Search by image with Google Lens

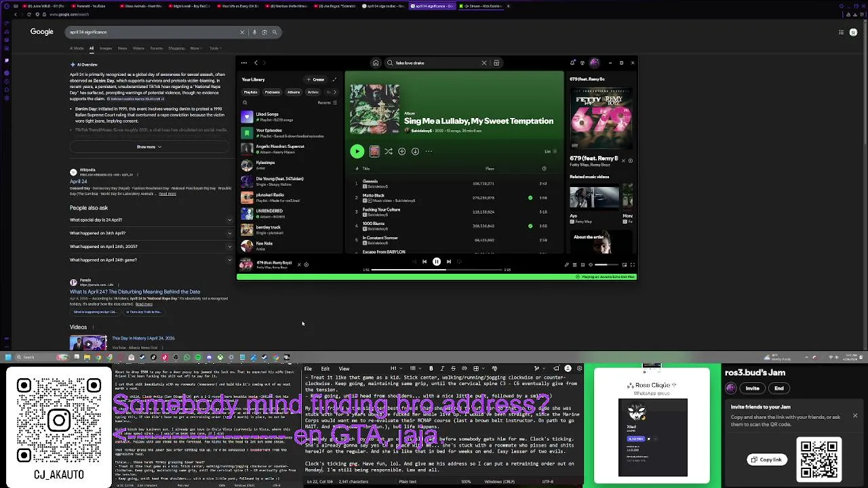click(264, 32)
